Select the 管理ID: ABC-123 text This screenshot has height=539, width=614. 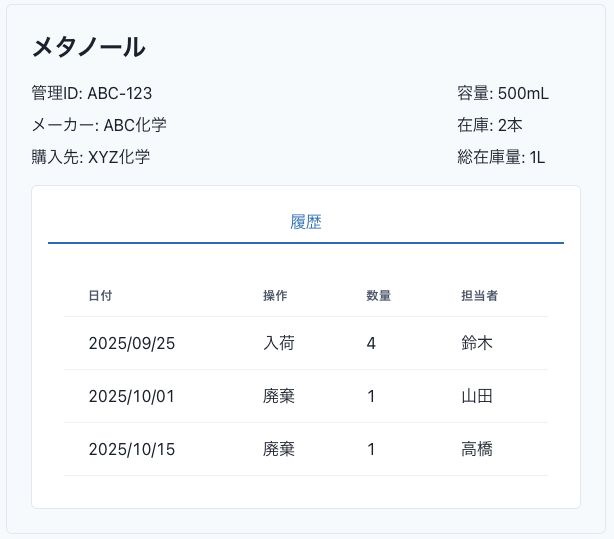pyautogui.click(x=92, y=94)
